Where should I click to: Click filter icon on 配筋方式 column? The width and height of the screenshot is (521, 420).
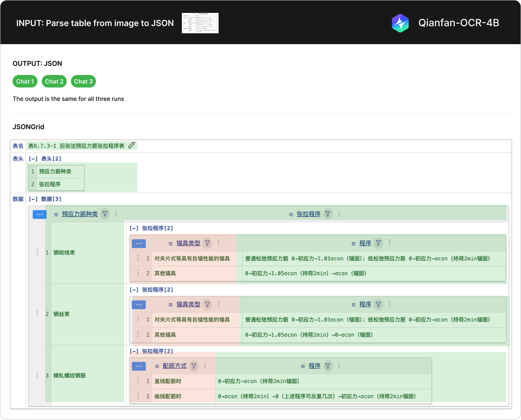194,366
